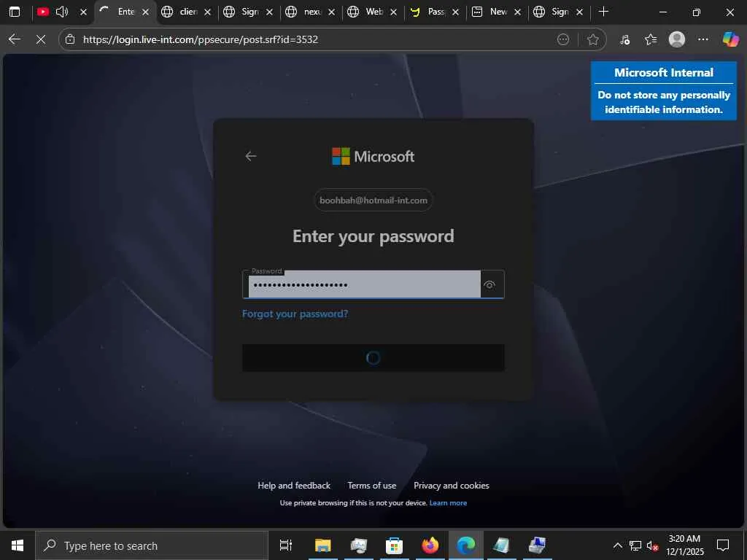This screenshot has width=747, height=560.
Task: Open the network status tray icon
Action: [635, 545]
